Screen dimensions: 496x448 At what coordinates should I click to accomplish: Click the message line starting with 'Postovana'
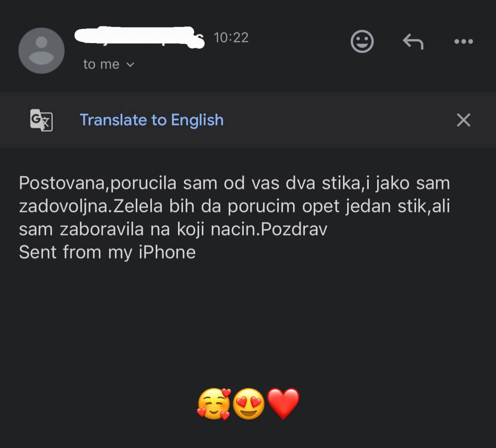[x=234, y=183]
